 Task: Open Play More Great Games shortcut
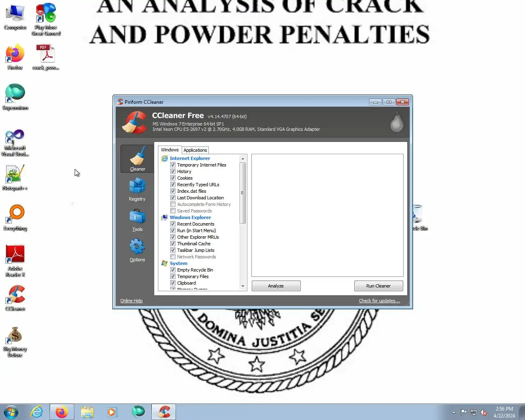pos(46,20)
